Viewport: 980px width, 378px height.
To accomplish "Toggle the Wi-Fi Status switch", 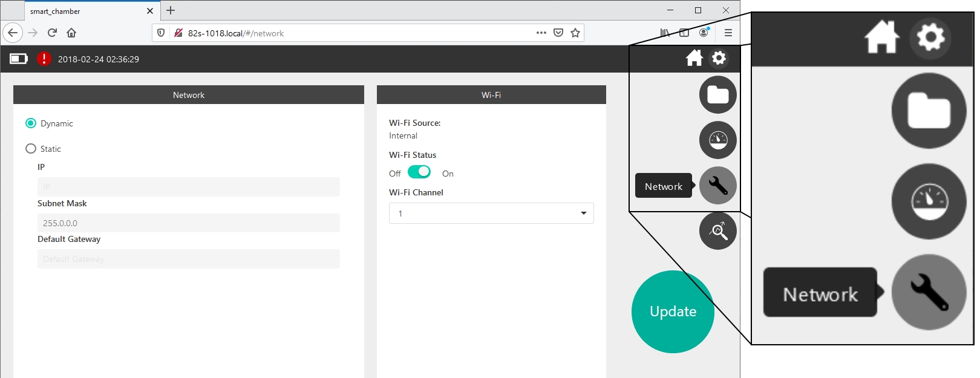I will [419, 172].
